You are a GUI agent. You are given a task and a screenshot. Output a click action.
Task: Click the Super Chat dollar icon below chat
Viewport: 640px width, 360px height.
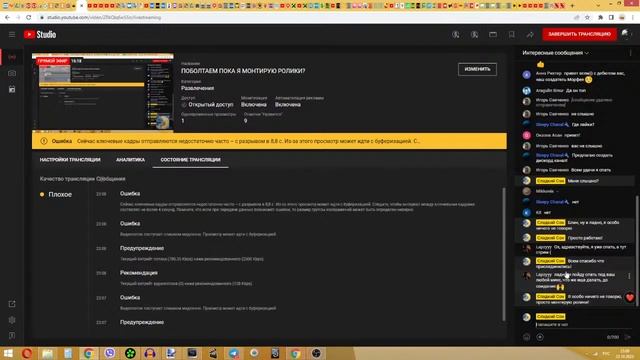coord(540,337)
